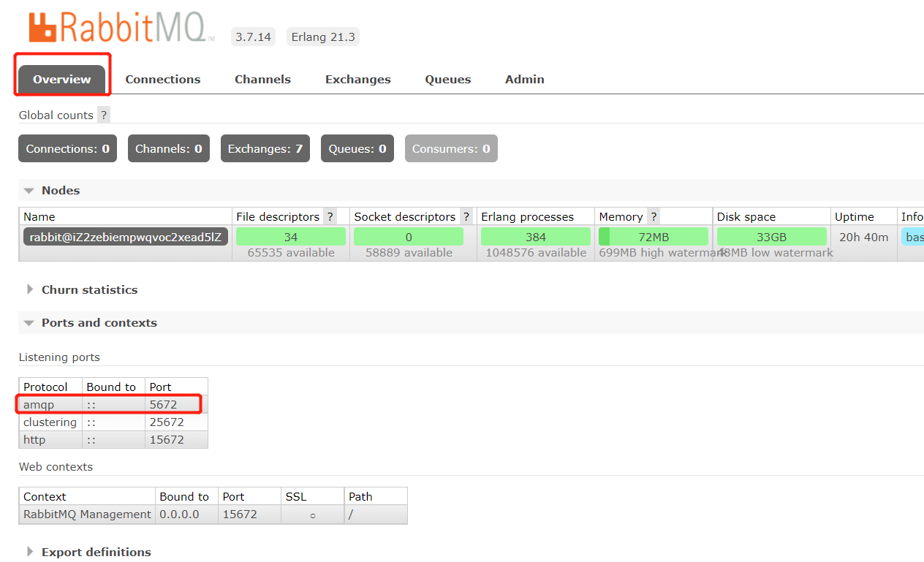This screenshot has height=562, width=924.
Task: Click the 20h 40m uptime value
Action: coord(864,237)
